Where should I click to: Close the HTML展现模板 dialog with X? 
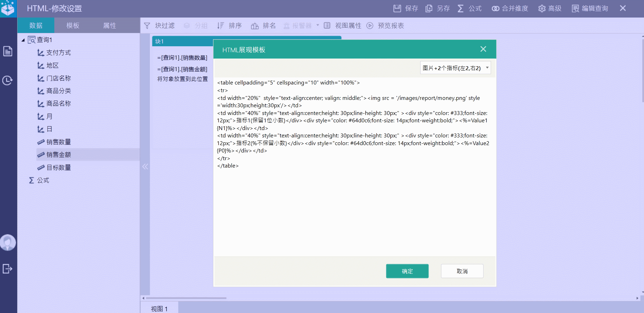pyautogui.click(x=483, y=49)
